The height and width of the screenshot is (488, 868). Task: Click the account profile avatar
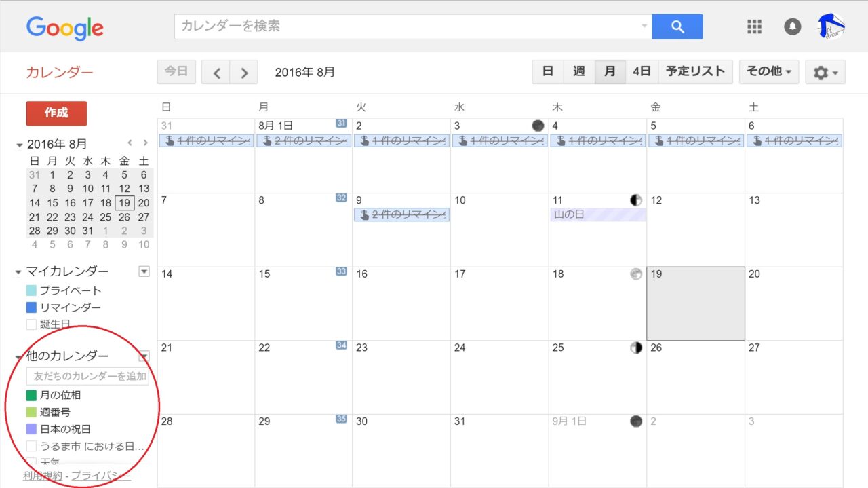click(x=831, y=27)
